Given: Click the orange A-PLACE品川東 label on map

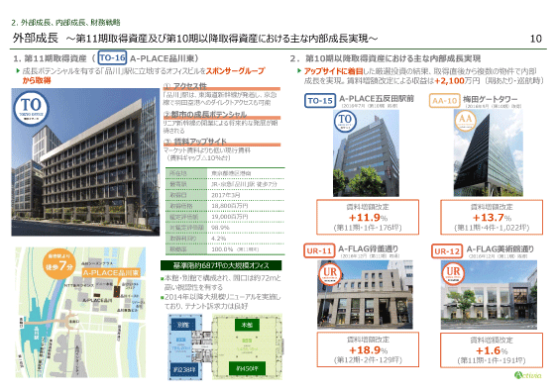Looking at the screenshot, I should click(111, 272).
